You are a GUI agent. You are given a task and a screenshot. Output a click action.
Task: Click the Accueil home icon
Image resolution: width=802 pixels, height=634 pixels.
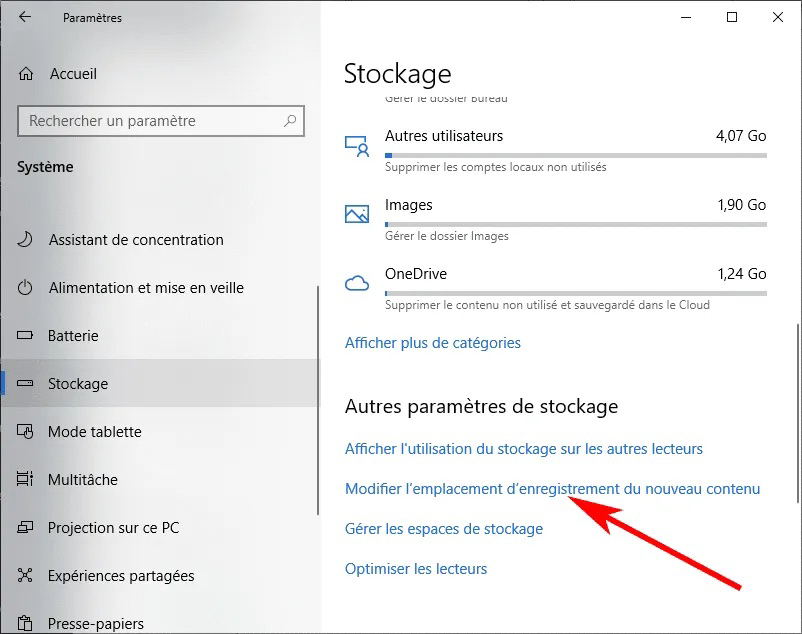[x=27, y=74]
